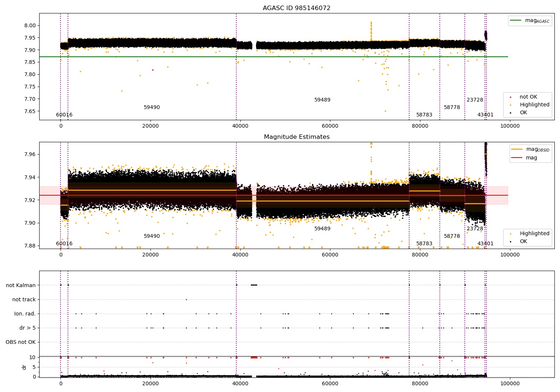Click the 5 tick on the dr axis

34,367
